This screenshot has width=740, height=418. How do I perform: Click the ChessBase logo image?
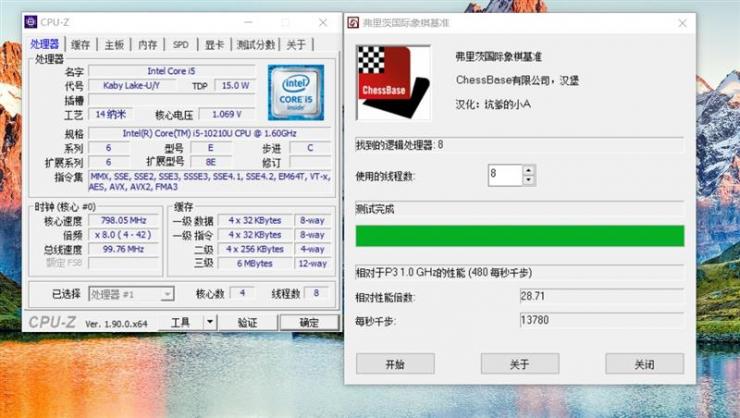(393, 83)
